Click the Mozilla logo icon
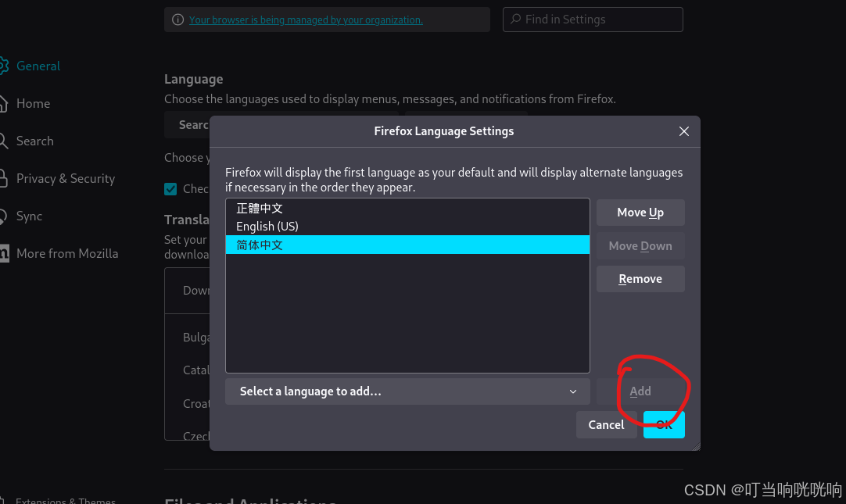 [5, 253]
